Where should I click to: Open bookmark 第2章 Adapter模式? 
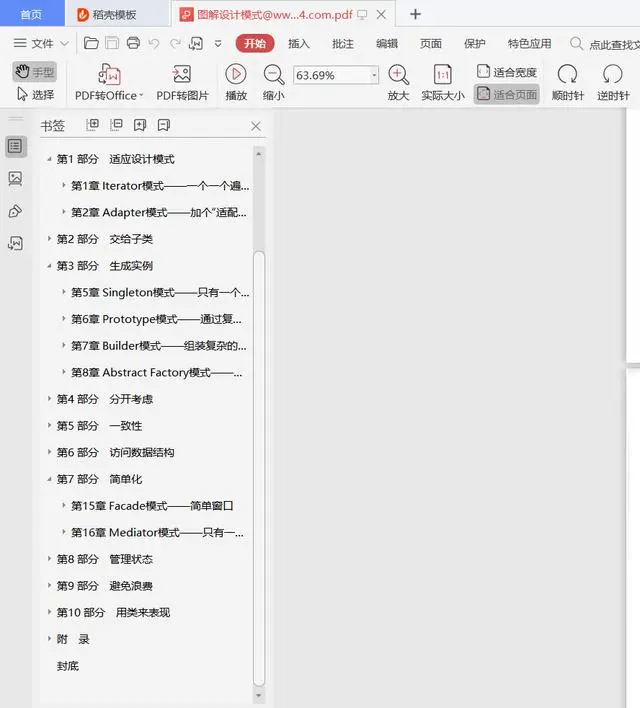[x=159, y=212]
